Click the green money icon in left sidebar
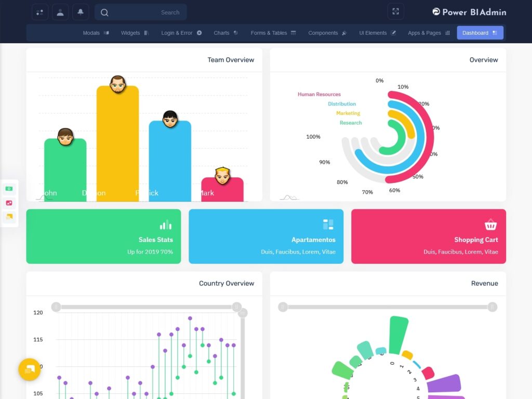The width and height of the screenshot is (532, 399). (x=9, y=189)
